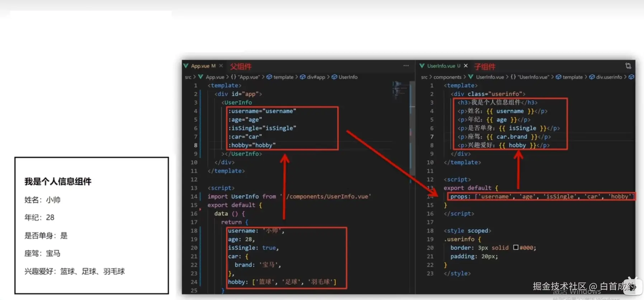
Task: Click the Vue file icon on UserInfo.vue tab
Action: click(422, 66)
